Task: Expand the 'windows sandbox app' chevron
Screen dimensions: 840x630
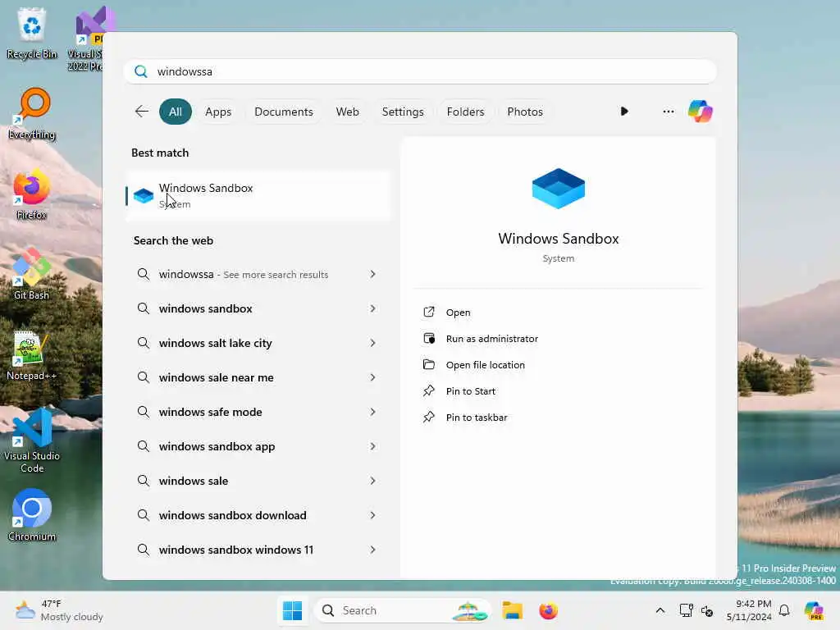Action: 373,446
